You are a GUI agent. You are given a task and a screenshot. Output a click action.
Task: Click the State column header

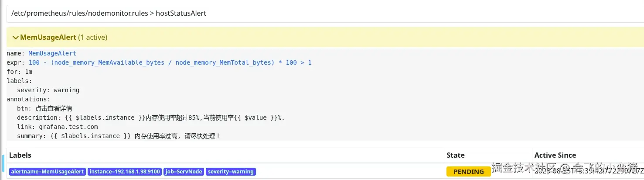pos(455,155)
